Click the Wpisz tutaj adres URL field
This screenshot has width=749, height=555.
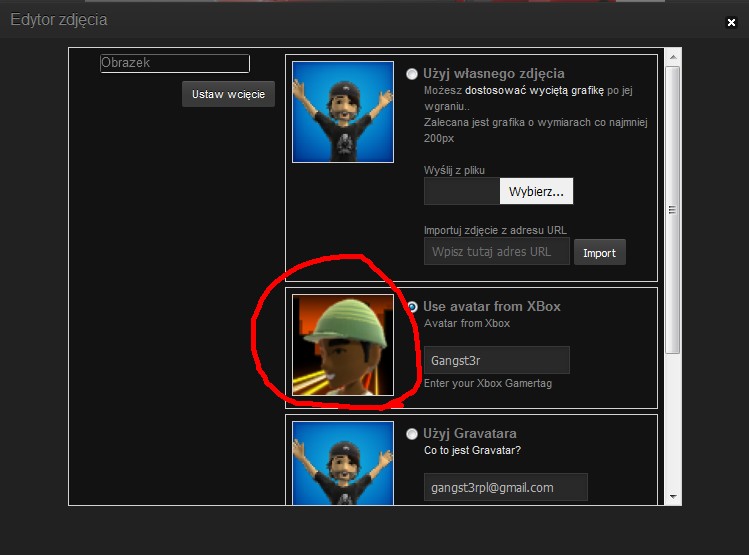(x=496, y=251)
